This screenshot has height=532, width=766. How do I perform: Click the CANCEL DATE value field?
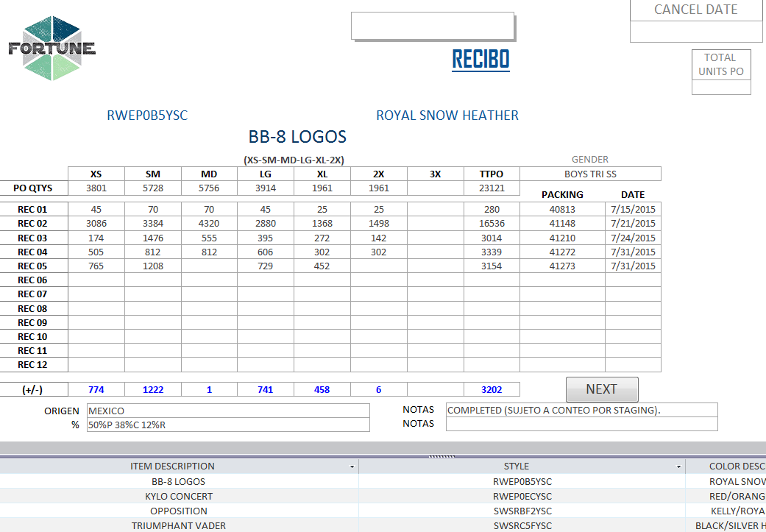(695, 32)
